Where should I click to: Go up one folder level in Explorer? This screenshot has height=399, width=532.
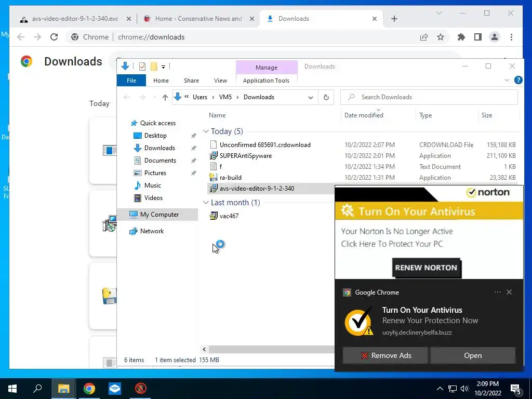[x=165, y=97]
